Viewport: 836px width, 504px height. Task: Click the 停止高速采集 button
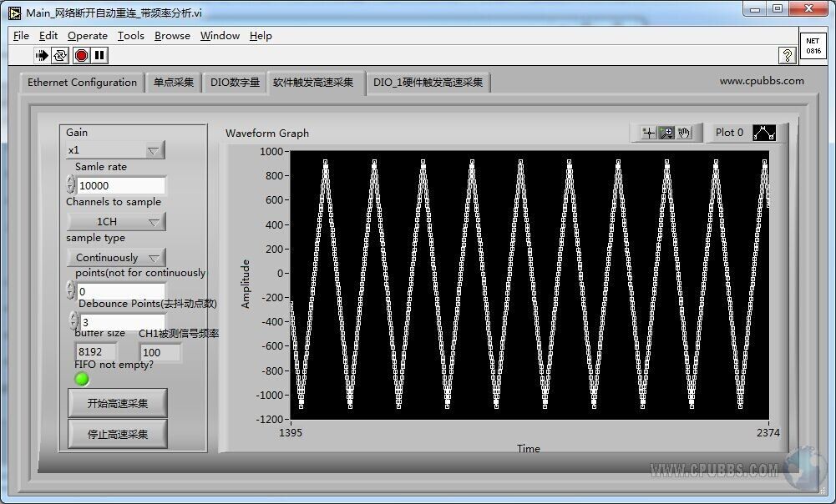pyautogui.click(x=117, y=434)
